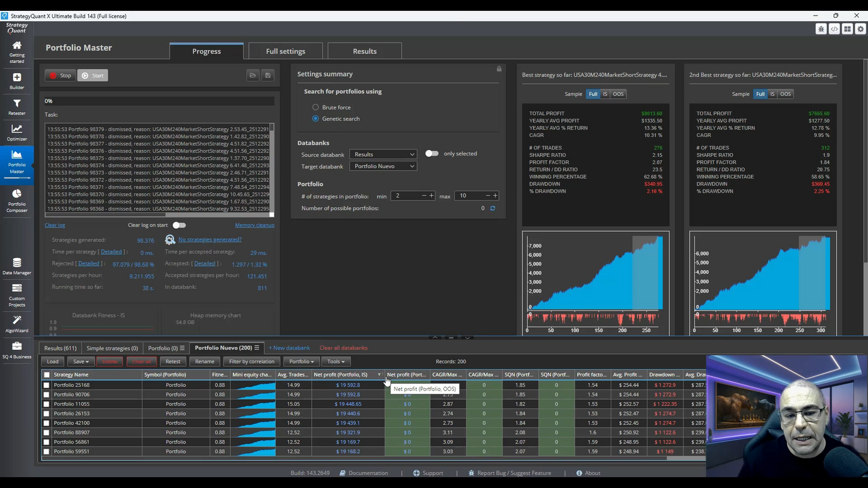The image size is (868, 488).
Task: Show OOS sample for 2nd Best strategy
Action: click(785, 94)
